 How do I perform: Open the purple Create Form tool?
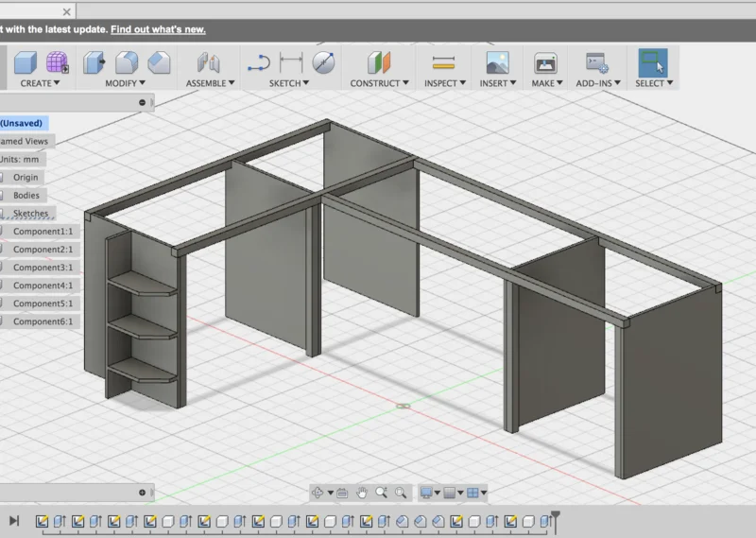point(58,62)
